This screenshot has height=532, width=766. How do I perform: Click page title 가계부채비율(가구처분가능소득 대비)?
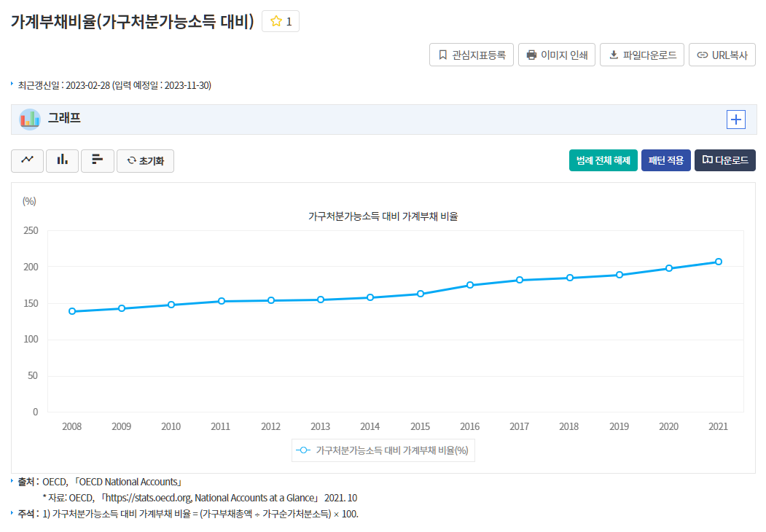pyautogui.click(x=133, y=21)
